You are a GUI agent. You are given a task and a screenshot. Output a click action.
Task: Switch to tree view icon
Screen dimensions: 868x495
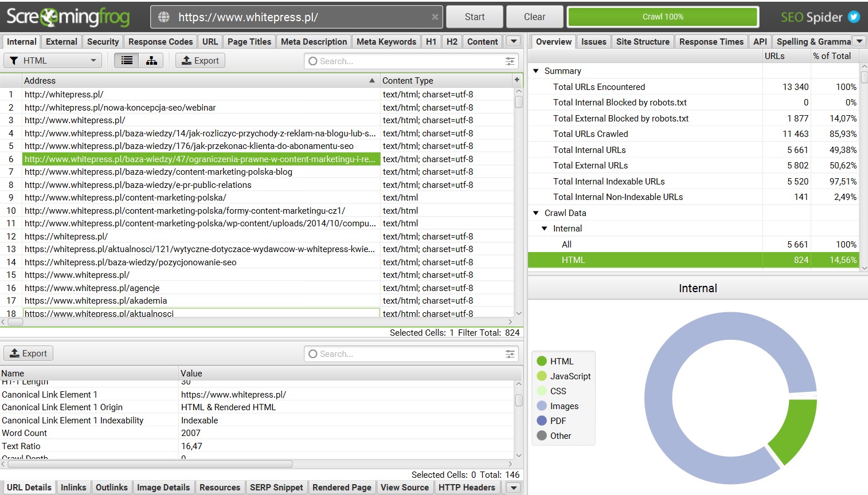tap(151, 61)
